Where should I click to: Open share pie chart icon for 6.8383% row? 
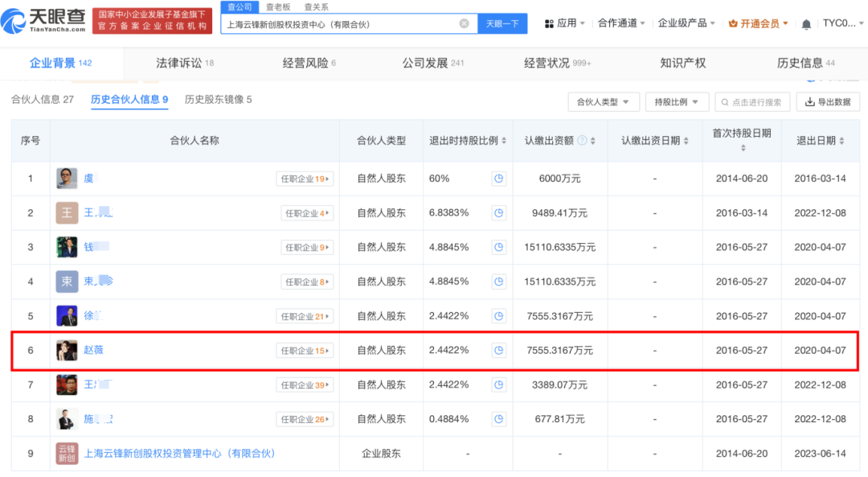click(x=499, y=212)
